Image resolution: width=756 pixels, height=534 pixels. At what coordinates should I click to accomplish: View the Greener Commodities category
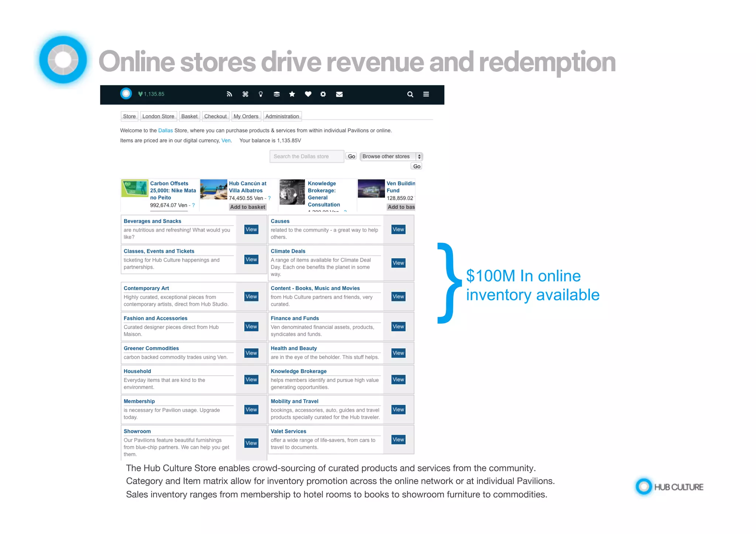[251, 353]
